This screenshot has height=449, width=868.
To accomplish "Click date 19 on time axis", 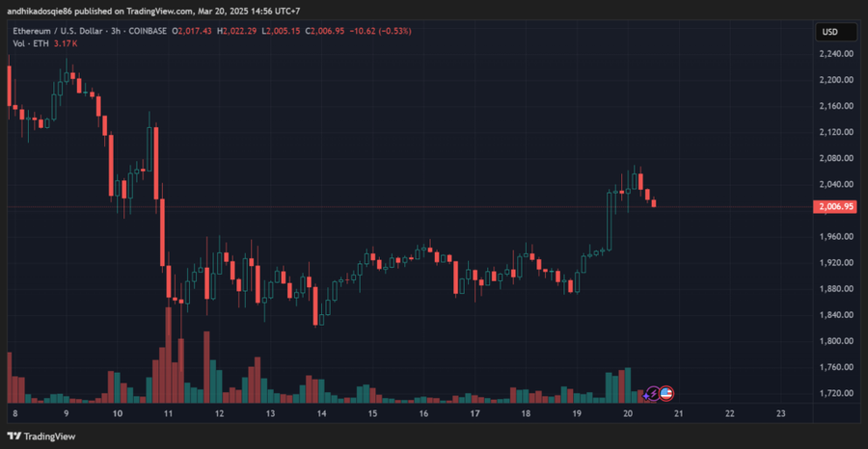I will [577, 413].
